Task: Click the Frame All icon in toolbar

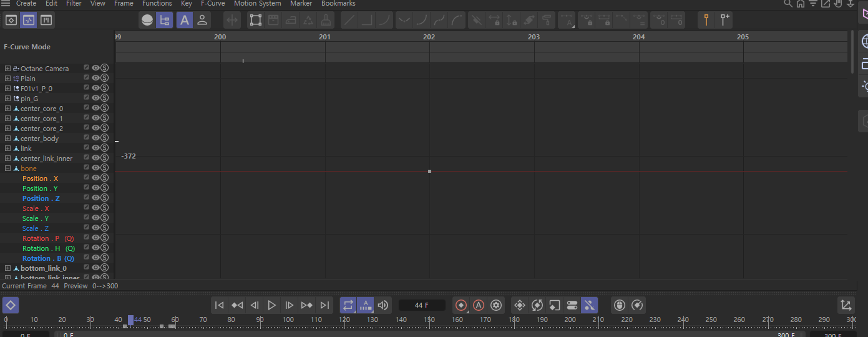Action: tap(256, 20)
